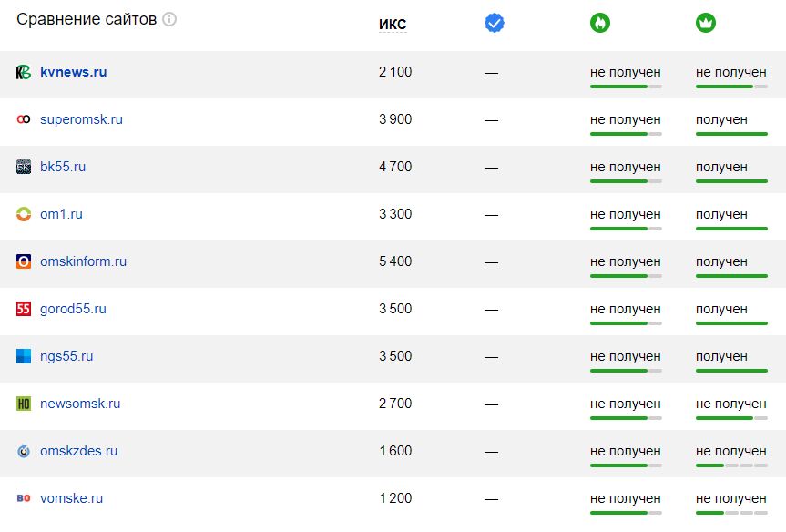Click the kvnews.ru favicon
This screenshot has width=786, height=532.
[x=24, y=72]
